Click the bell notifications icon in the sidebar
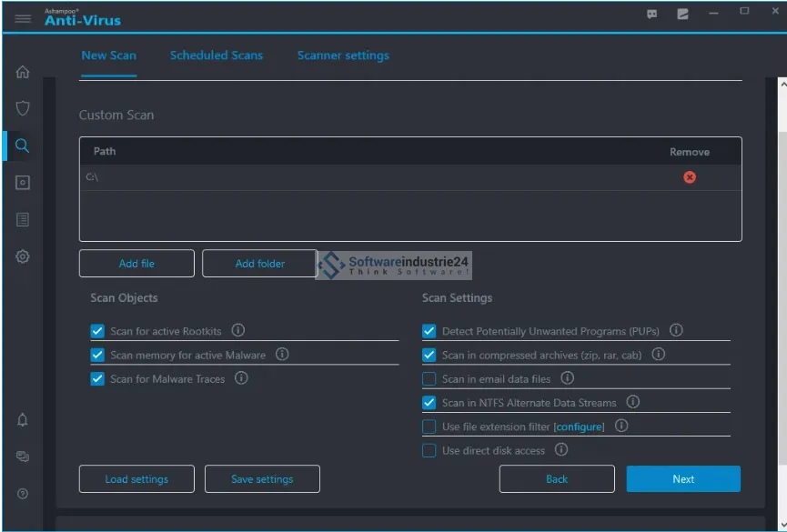The width and height of the screenshot is (787, 532). [23, 419]
